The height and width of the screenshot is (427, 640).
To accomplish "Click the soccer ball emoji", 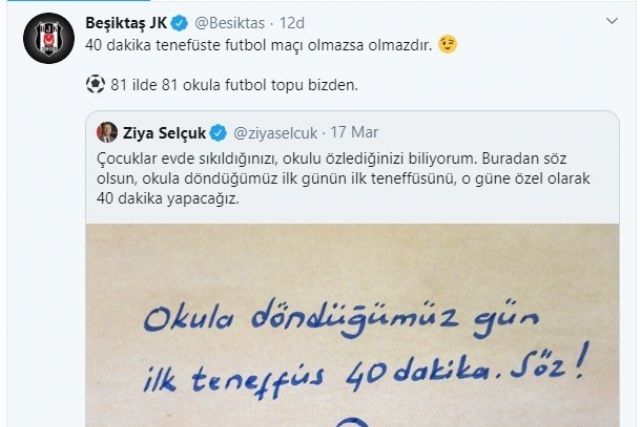I will tap(96, 84).
